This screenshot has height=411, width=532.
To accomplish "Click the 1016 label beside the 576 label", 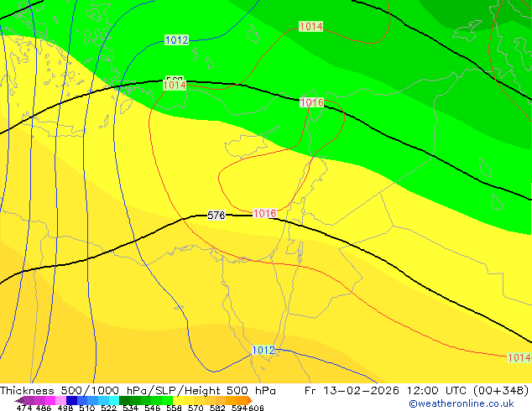I will [264, 213].
